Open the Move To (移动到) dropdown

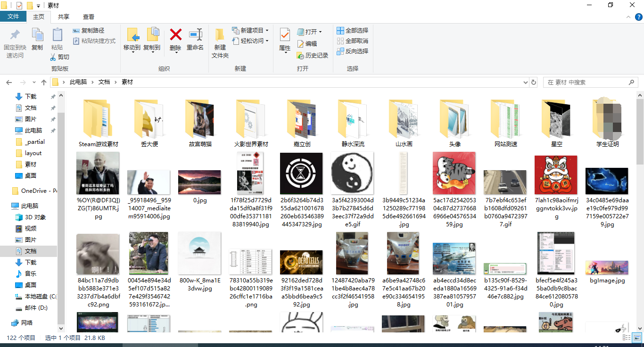coord(132,48)
